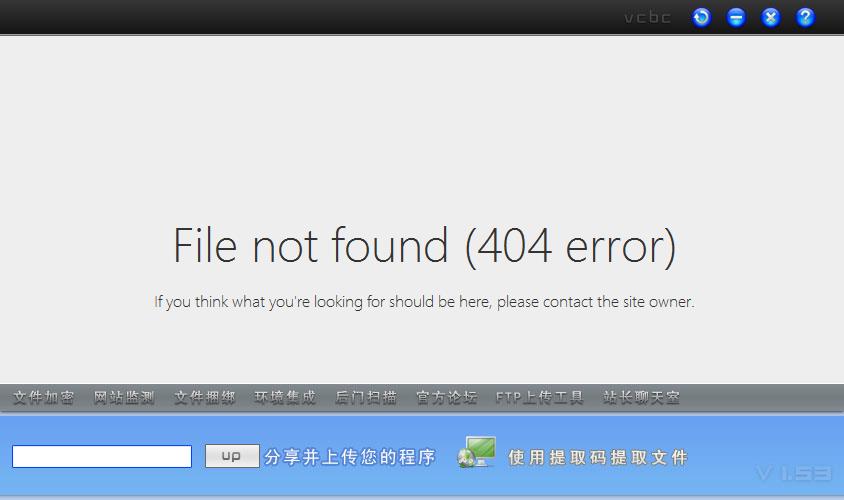Click the blue X close icon
Image resolution: width=844 pixels, height=500 pixels.
[770, 18]
